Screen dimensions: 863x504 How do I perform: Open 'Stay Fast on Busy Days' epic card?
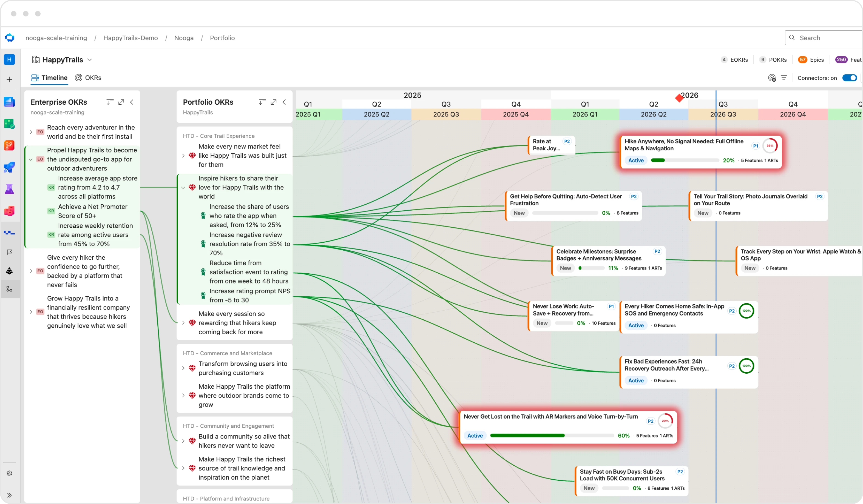coord(632,481)
